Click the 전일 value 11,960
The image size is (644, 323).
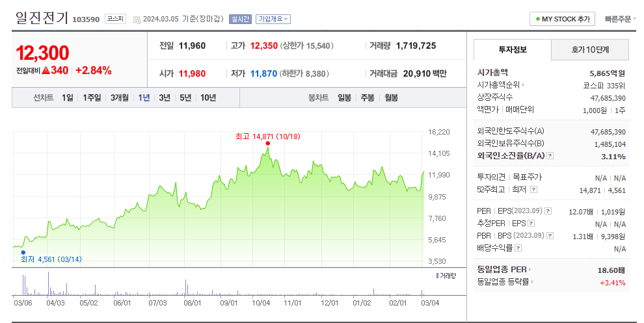point(192,46)
